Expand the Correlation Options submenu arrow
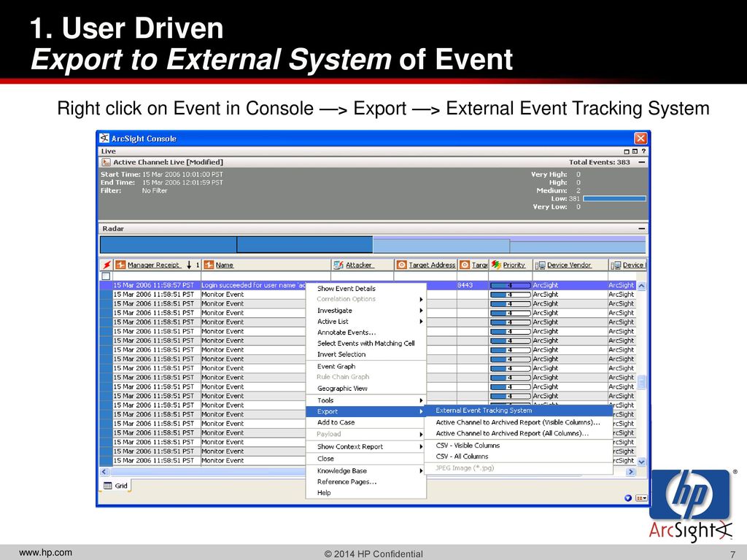 (x=421, y=300)
